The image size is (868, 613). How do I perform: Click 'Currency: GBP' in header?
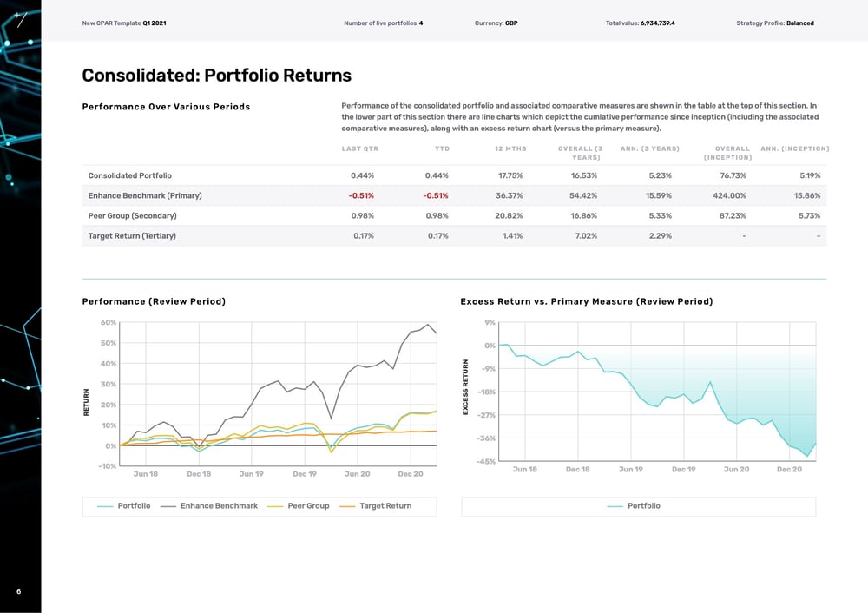pyautogui.click(x=496, y=23)
